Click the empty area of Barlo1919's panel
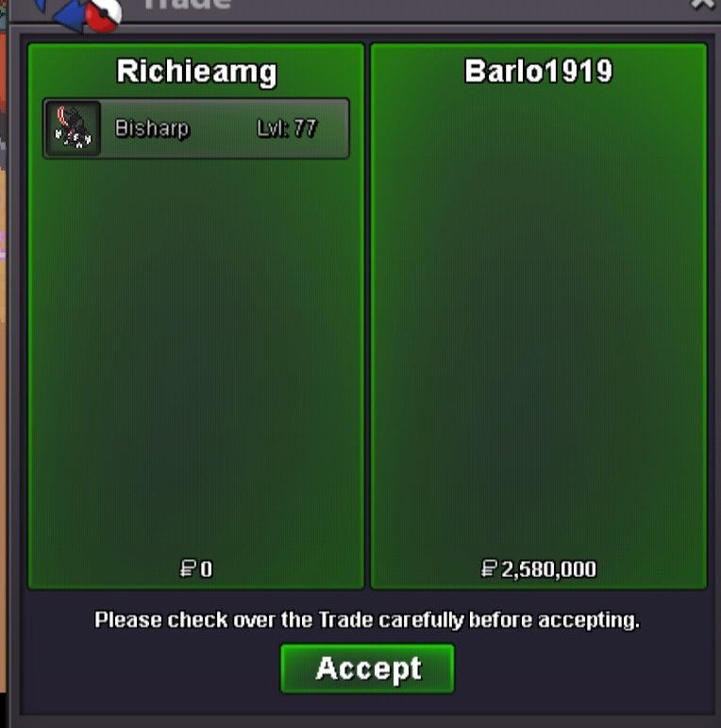 tap(539, 325)
